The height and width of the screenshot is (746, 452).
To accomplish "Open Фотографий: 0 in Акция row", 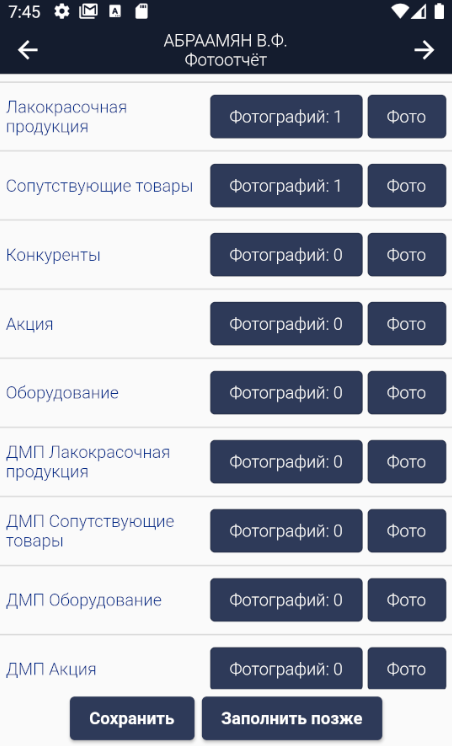I will coord(286,324).
